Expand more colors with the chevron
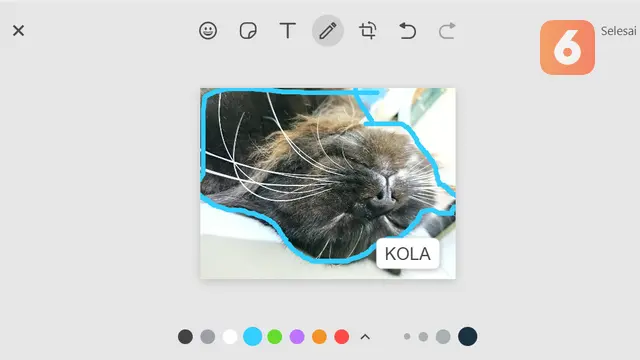640x360 pixels. [365, 337]
